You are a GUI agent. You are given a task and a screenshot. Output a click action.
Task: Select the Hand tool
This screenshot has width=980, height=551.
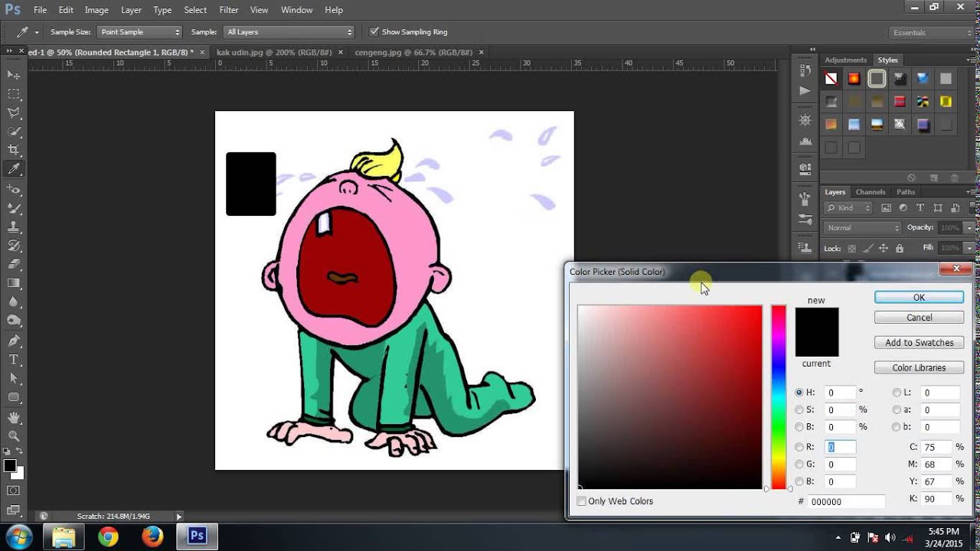coord(14,418)
